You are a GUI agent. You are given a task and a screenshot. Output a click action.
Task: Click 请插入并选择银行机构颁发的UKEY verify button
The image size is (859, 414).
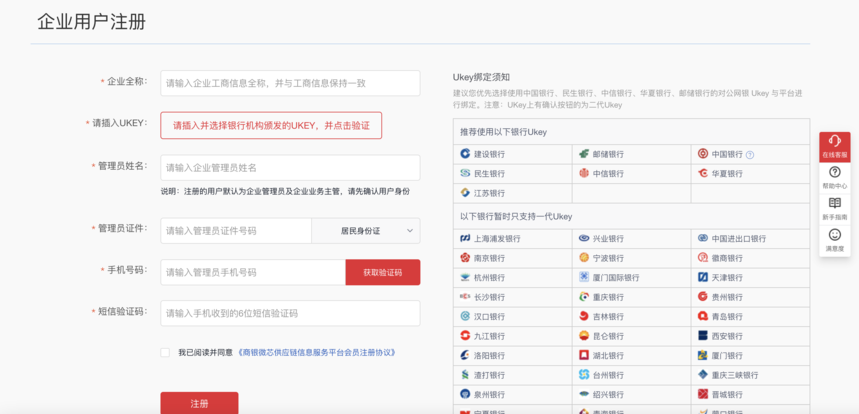pyautogui.click(x=271, y=125)
